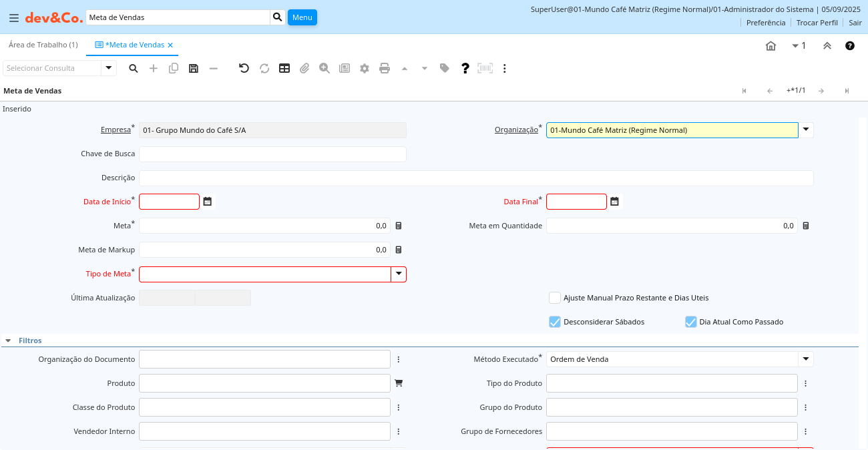Image resolution: width=868 pixels, height=450 pixels.
Task: Open the calendar picker for Data de Início
Action: [208, 202]
